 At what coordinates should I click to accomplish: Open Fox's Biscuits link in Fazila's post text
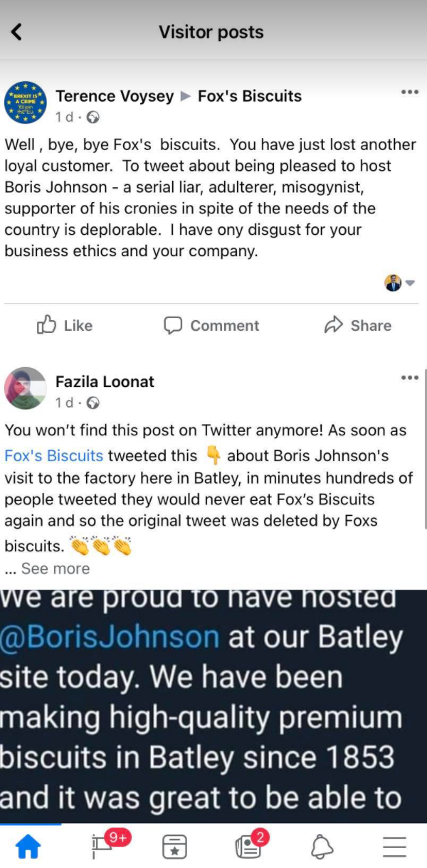click(54, 455)
